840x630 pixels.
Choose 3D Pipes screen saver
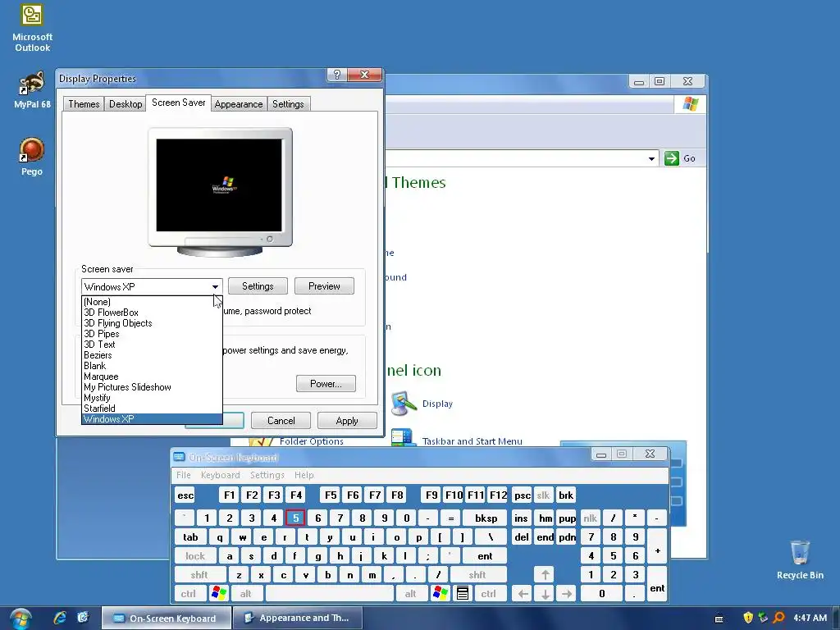[x=152, y=334]
